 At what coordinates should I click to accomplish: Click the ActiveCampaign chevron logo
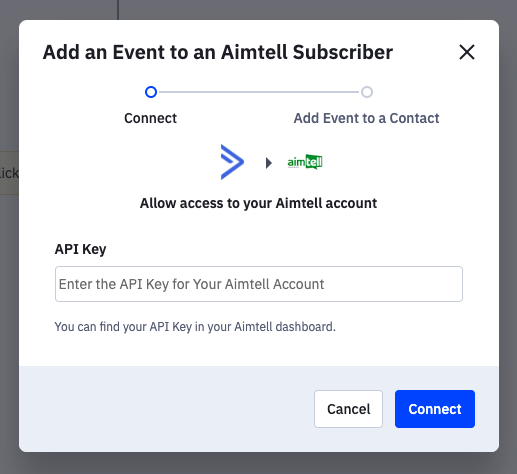232,162
